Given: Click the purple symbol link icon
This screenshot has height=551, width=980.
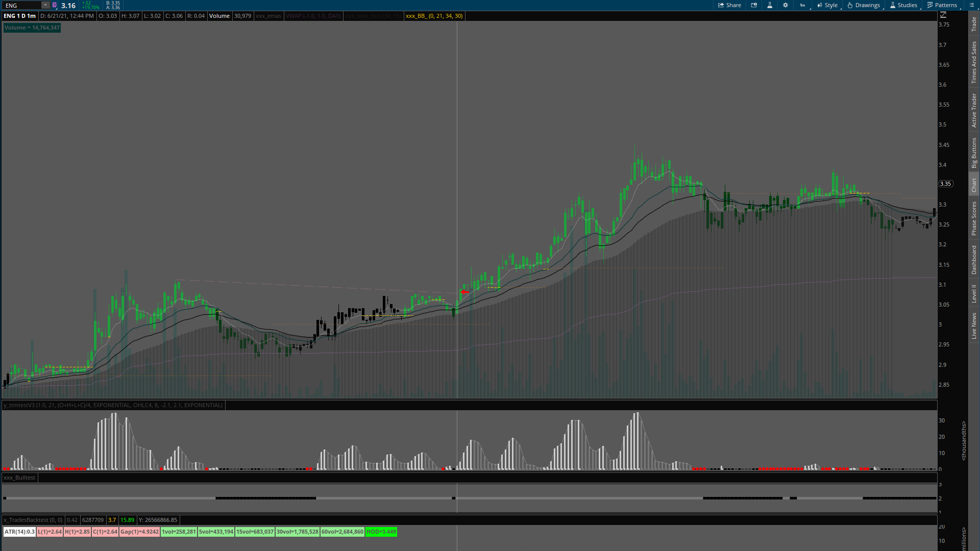Looking at the screenshot, I should point(55,5).
